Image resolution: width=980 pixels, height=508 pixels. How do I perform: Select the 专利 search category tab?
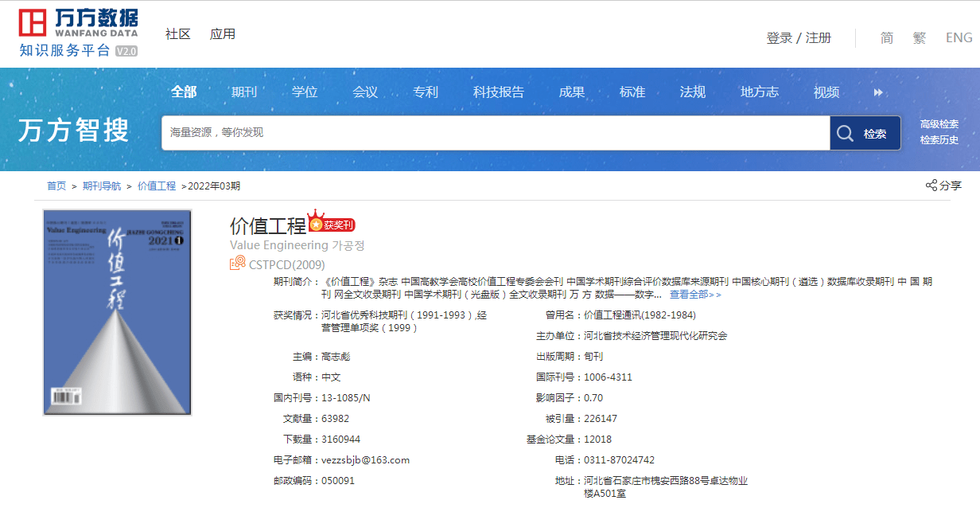tap(426, 92)
